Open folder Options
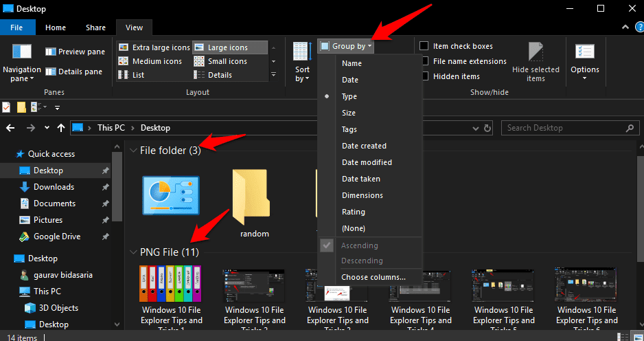 coord(585,62)
